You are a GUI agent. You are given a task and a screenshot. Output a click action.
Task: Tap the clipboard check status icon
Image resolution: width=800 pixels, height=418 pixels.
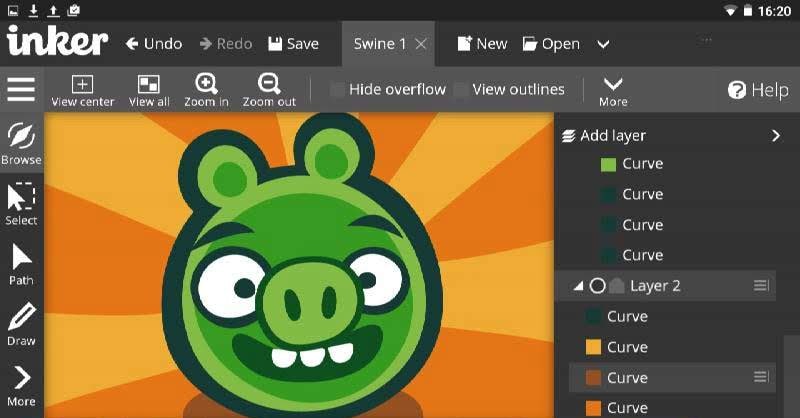click(73, 10)
